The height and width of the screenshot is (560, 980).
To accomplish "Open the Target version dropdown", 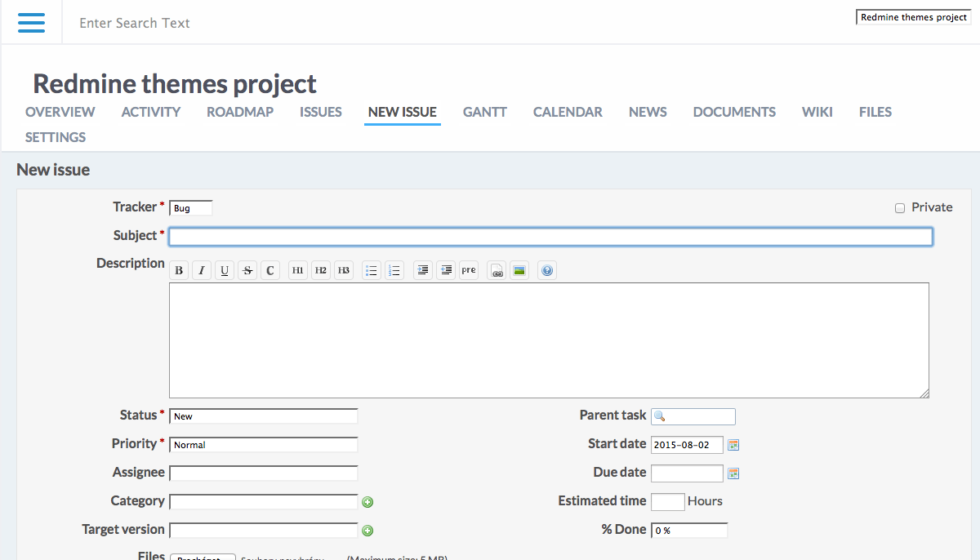I will pos(264,531).
